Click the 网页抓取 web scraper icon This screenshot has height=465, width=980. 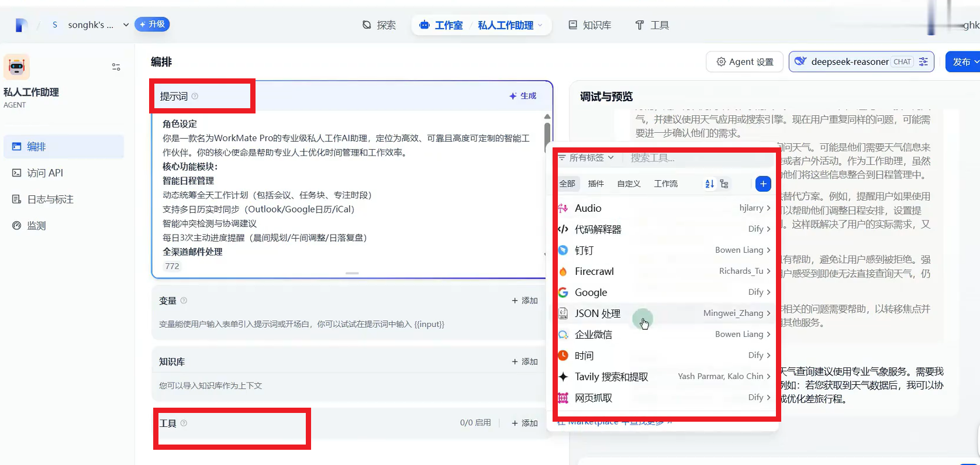(x=563, y=398)
